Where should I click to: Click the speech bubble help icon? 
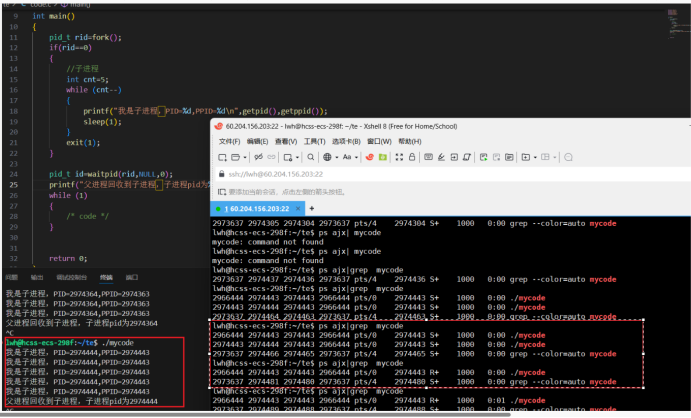[568, 157]
